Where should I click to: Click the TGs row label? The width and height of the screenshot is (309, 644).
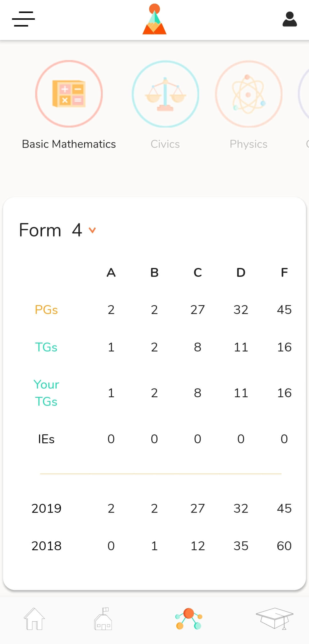coord(46,347)
